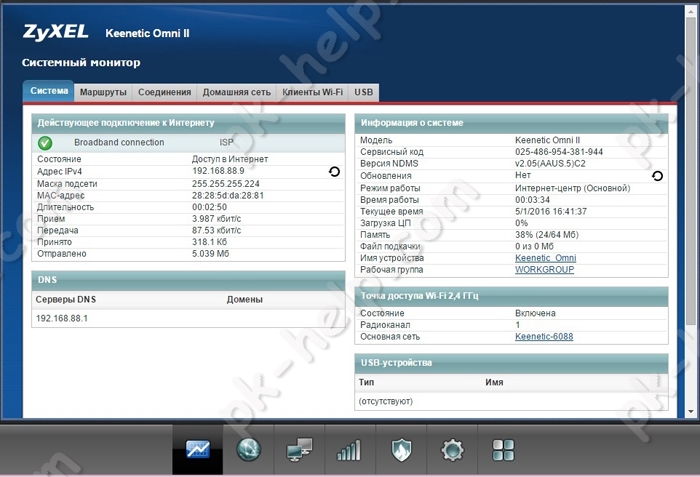Click MAC address 28:28:5d:da:28:81
Viewport: 700px width, 477px height.
pos(228,196)
